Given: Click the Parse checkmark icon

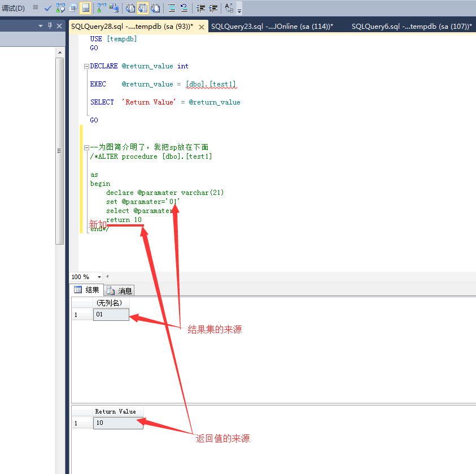Looking at the screenshot, I should pyautogui.click(x=47, y=8).
